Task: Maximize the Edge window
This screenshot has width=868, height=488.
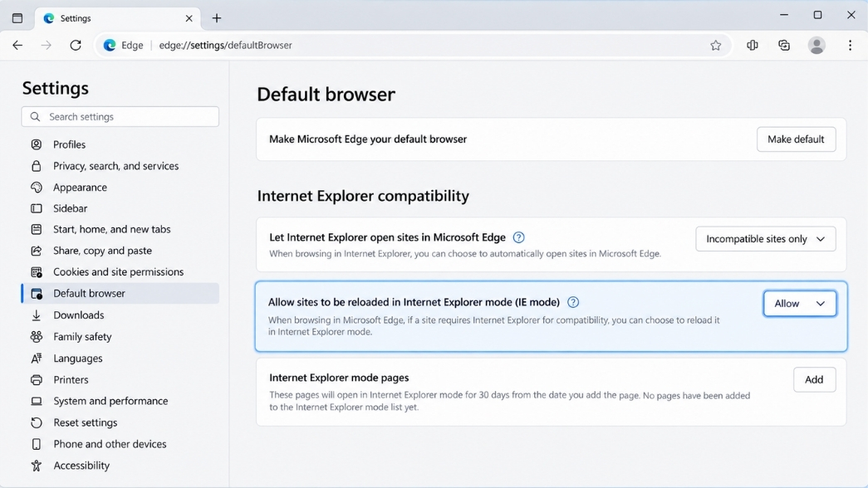Action: point(817,15)
